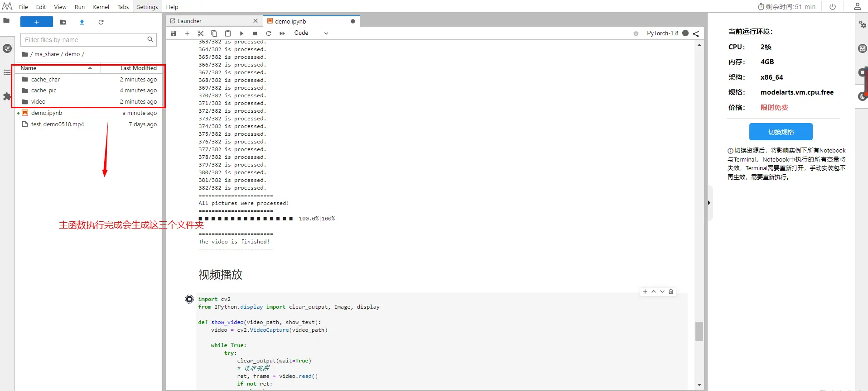This screenshot has height=391, width=868.
Task: Open the Help menu
Action: 172,7
